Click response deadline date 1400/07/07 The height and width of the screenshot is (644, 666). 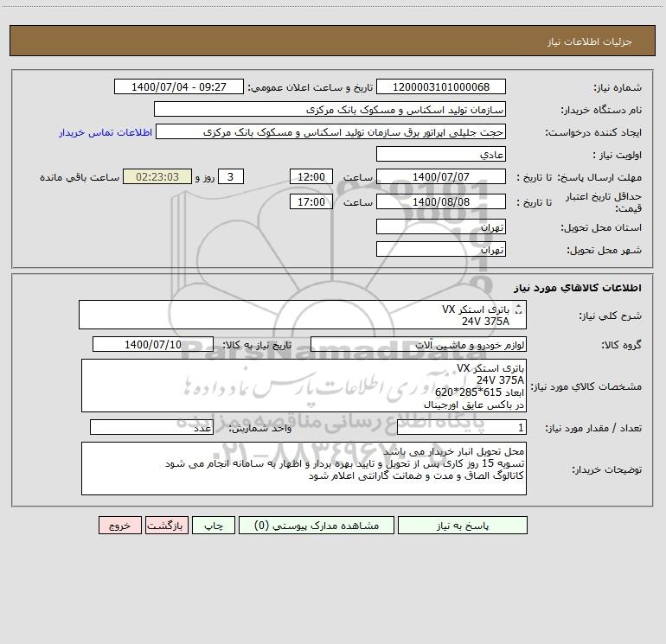point(441,176)
